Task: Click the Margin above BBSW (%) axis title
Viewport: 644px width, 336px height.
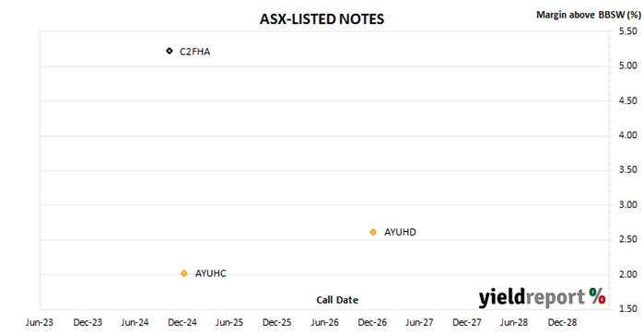Action: coord(588,15)
